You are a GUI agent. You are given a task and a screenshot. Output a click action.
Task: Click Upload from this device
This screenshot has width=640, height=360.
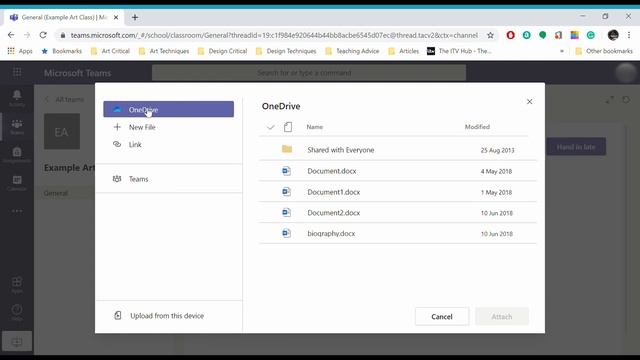click(x=167, y=316)
